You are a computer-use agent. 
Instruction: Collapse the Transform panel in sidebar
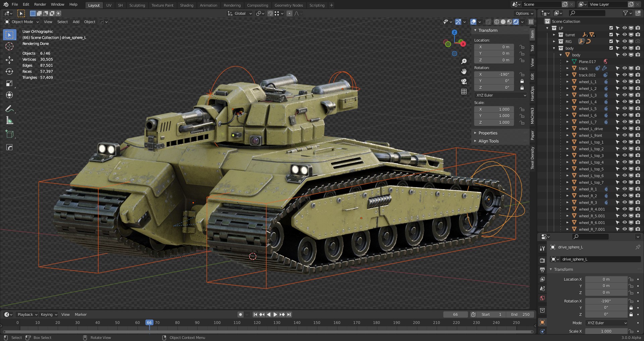[x=488, y=31]
